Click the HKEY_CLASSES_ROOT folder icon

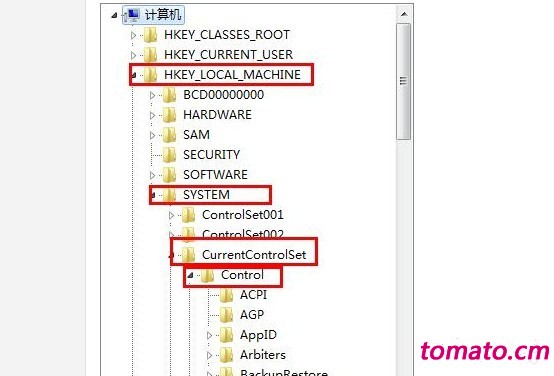pos(151,35)
